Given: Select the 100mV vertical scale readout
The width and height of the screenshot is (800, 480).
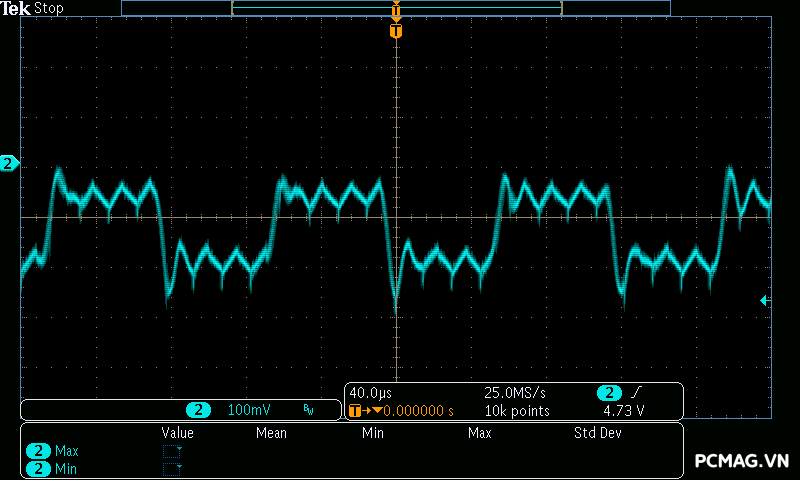Looking at the screenshot, I should (x=249, y=410).
